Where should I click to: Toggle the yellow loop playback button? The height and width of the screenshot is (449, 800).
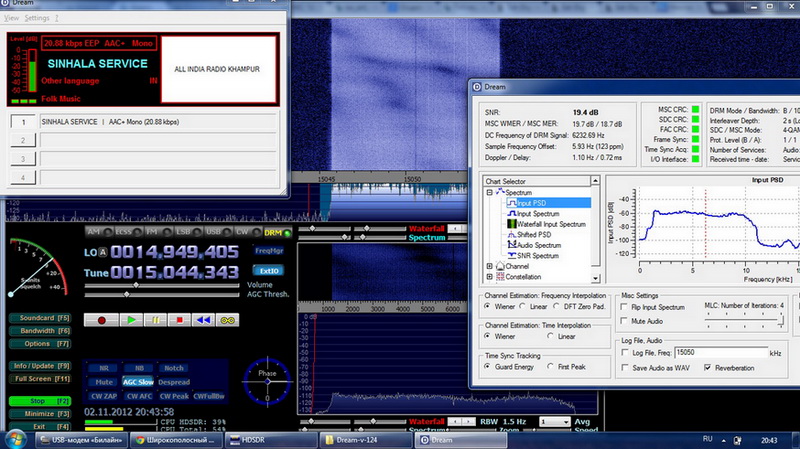tap(228, 320)
